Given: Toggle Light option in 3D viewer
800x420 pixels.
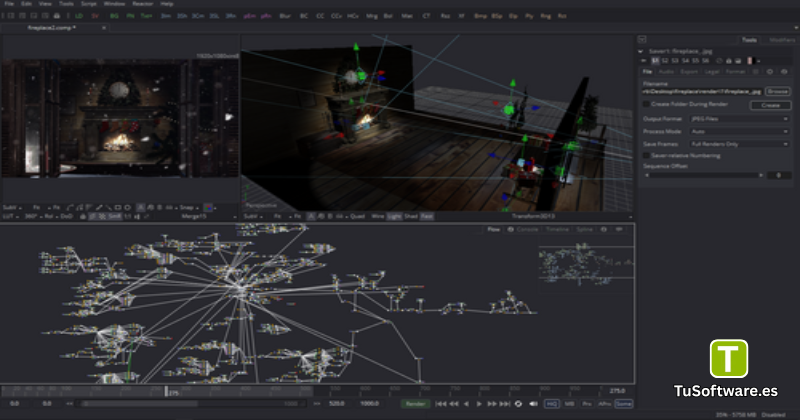Looking at the screenshot, I should click(x=394, y=216).
